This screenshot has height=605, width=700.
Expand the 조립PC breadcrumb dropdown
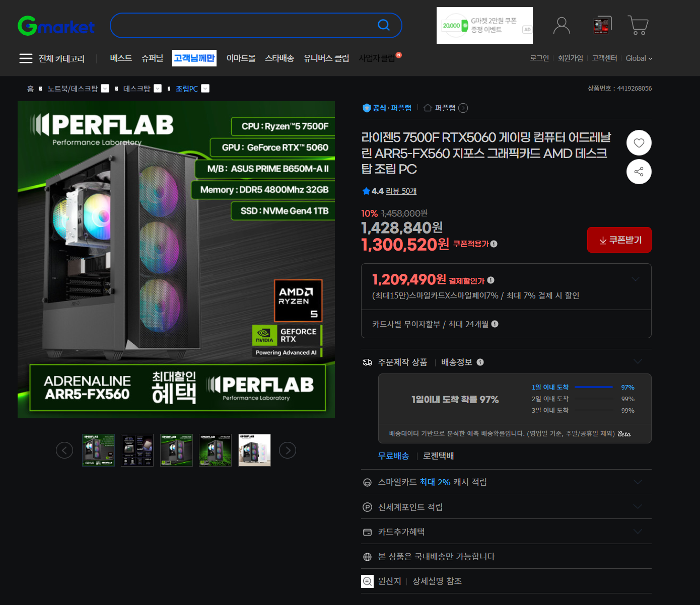(205, 89)
